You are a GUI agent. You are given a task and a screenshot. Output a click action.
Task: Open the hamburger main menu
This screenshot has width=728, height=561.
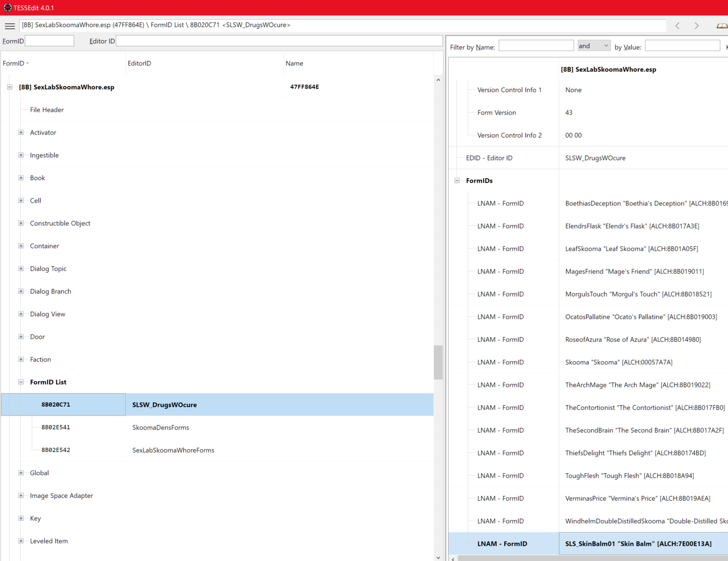tap(10, 25)
